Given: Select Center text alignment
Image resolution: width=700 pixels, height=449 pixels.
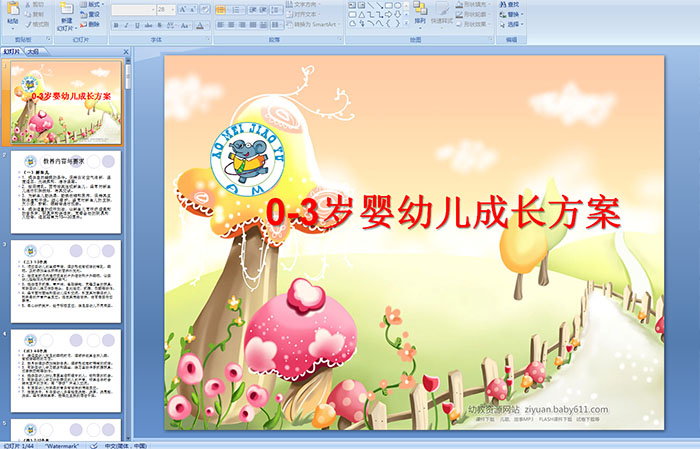Looking at the screenshot, I should [231, 25].
